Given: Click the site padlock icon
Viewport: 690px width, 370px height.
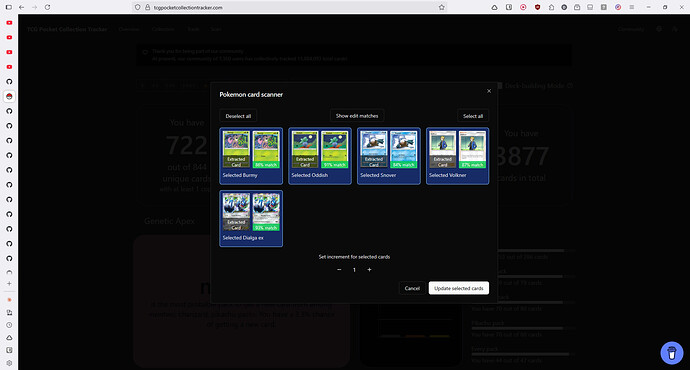Looking at the screenshot, I should (x=147, y=7).
